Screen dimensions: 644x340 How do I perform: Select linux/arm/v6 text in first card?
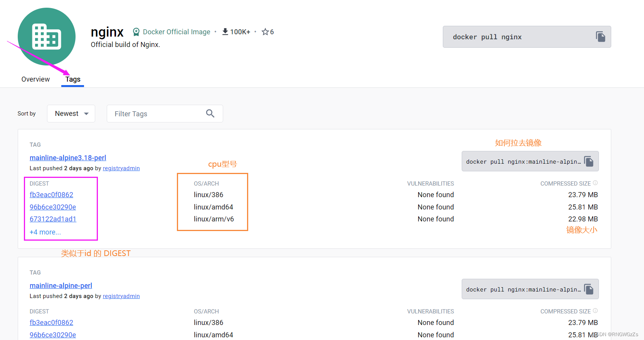point(214,219)
